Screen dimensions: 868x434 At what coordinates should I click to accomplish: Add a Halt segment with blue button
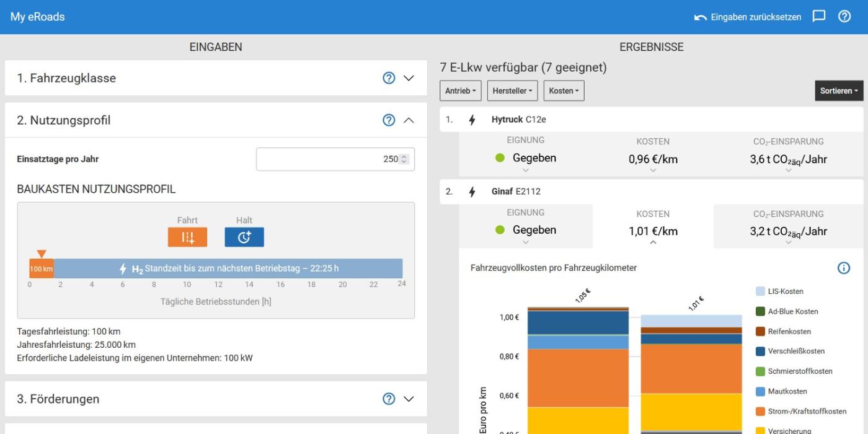pyautogui.click(x=244, y=237)
